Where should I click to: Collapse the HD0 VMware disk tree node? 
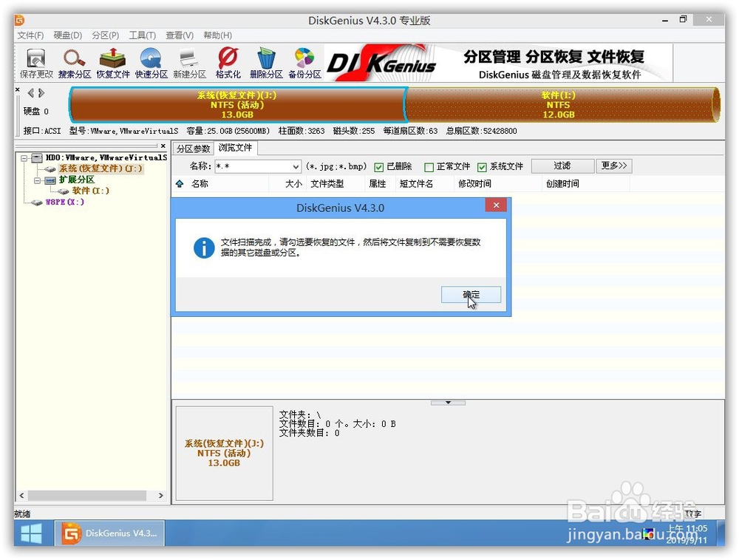point(23,157)
